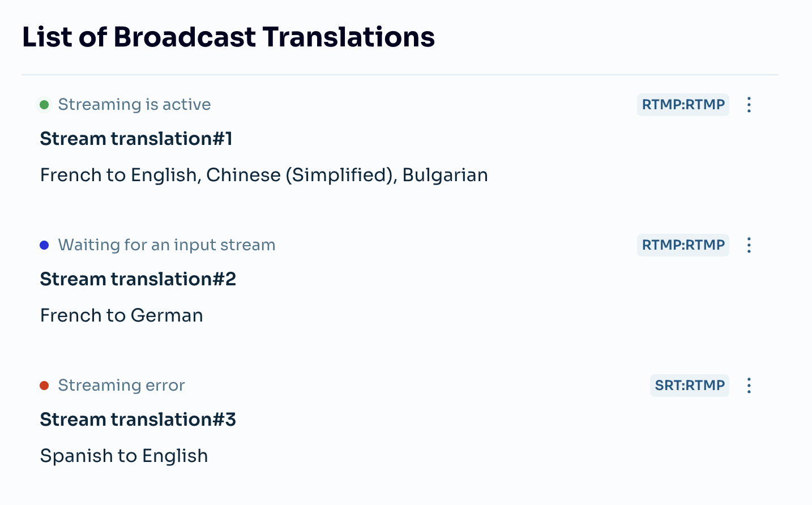812x505 pixels.
Task: Click the List of Broadcast Translations heading
Action: pos(228,37)
